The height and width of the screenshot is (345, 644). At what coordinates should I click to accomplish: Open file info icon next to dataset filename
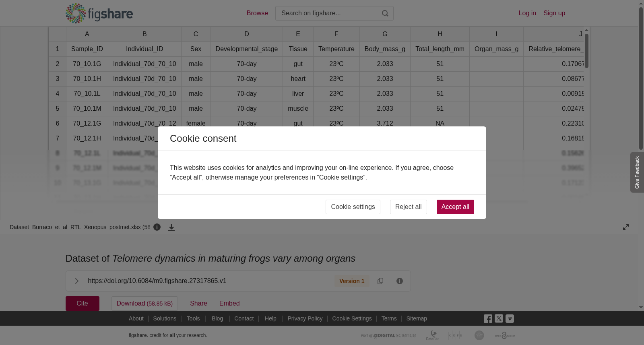(x=157, y=227)
